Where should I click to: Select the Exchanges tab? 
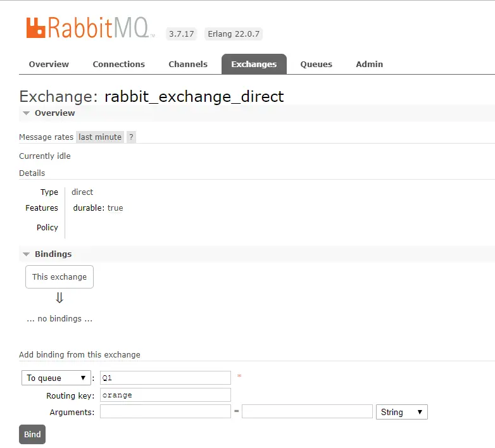pos(254,65)
